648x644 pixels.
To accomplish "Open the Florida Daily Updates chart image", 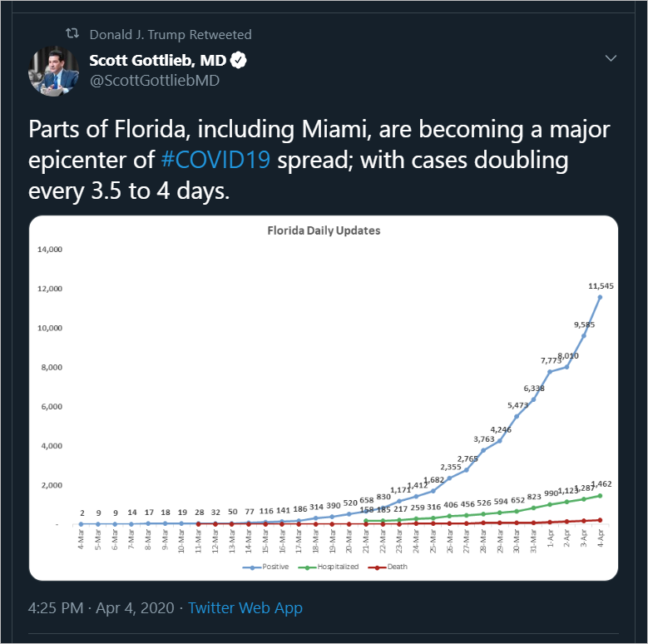I will tap(324, 398).
